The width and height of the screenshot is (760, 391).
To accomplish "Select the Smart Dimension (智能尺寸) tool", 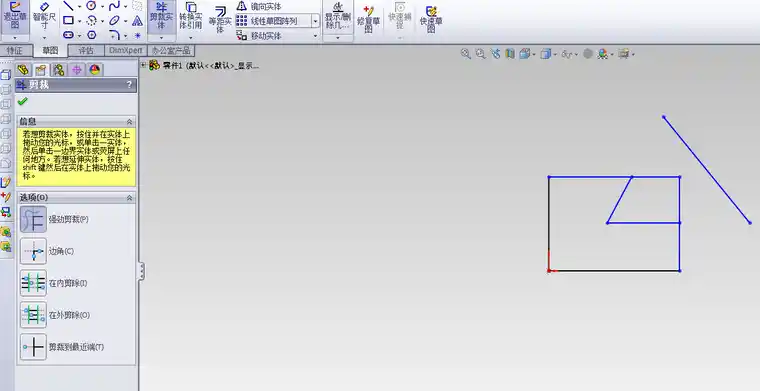I will pos(44,16).
